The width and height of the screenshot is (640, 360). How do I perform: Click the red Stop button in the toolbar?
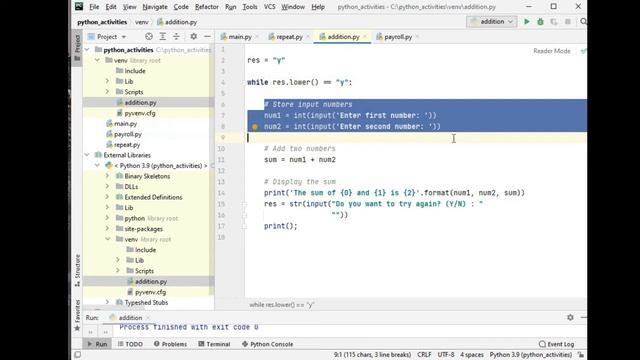click(x=567, y=22)
